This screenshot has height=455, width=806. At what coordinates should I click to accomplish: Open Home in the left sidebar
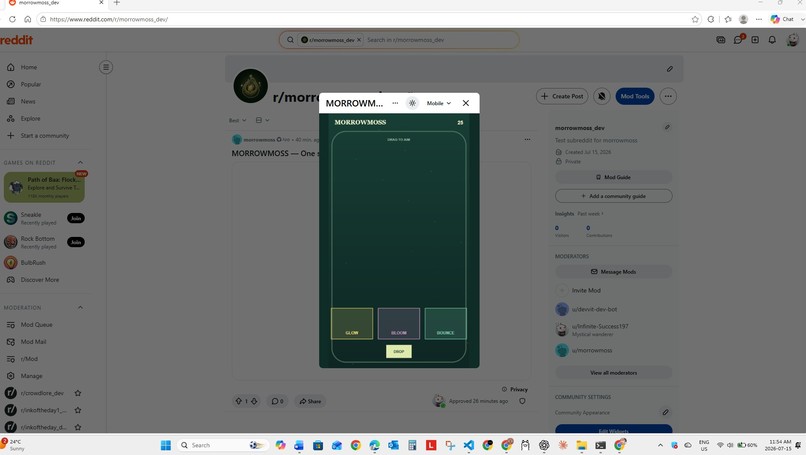click(x=29, y=67)
